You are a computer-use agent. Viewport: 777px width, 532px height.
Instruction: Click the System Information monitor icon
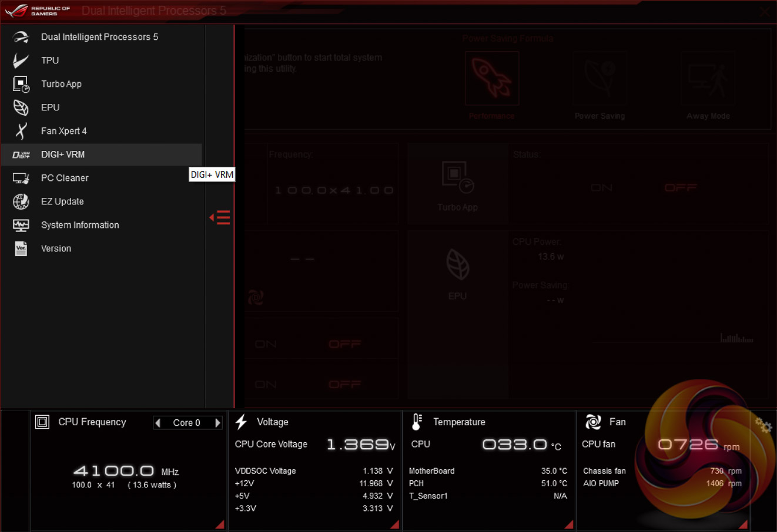click(21, 225)
